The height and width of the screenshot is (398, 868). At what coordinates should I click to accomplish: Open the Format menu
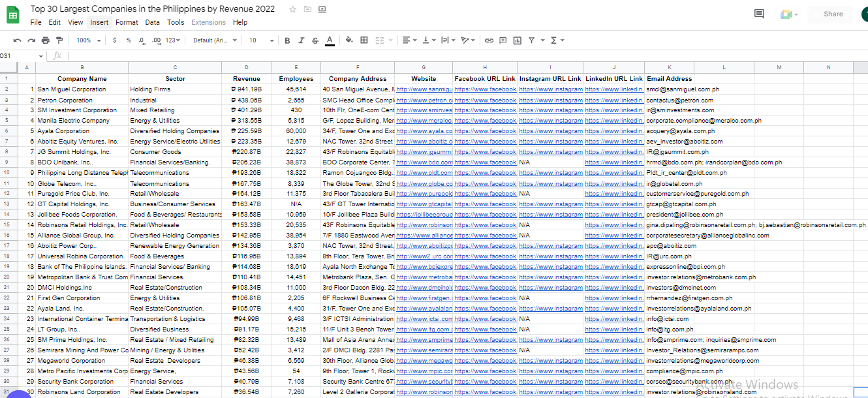127,22
